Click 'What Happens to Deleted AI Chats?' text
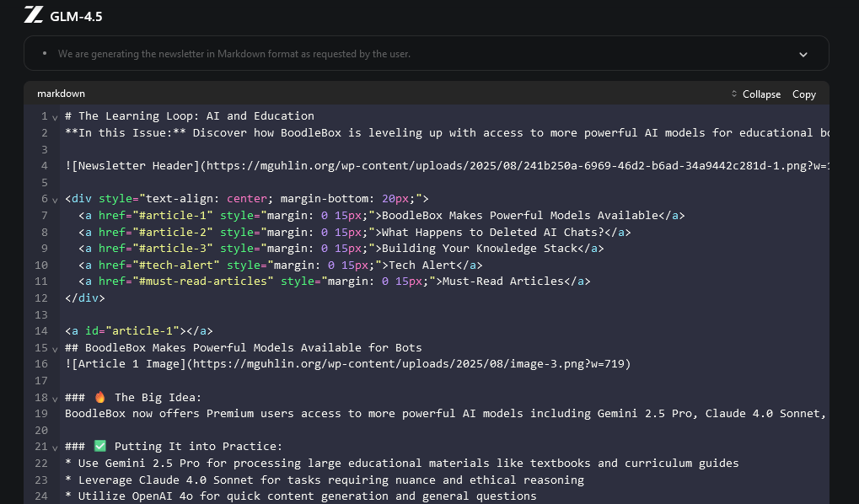859x504 pixels. click(x=492, y=233)
